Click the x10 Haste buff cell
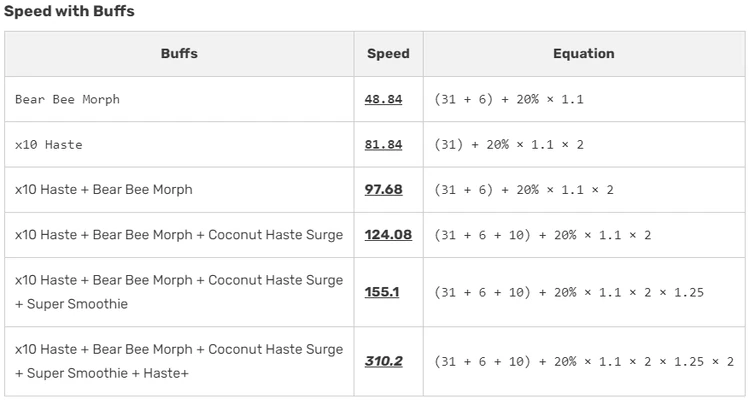The image size is (755, 405). click(x=48, y=145)
